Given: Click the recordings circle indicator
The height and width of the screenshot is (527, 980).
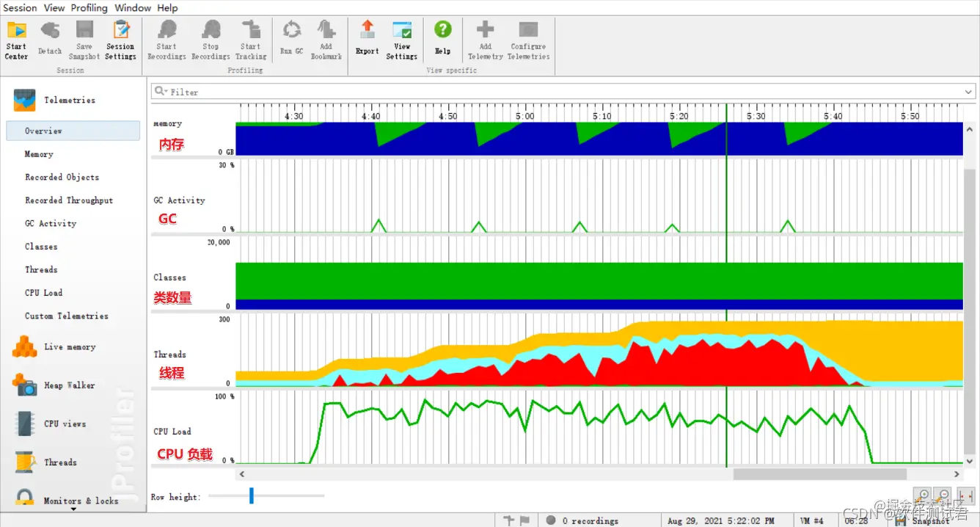Looking at the screenshot, I should (x=551, y=520).
